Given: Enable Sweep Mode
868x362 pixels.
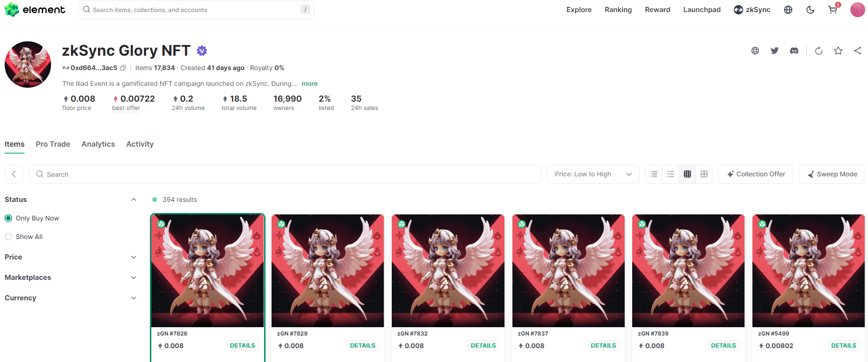Looking at the screenshot, I should (832, 174).
